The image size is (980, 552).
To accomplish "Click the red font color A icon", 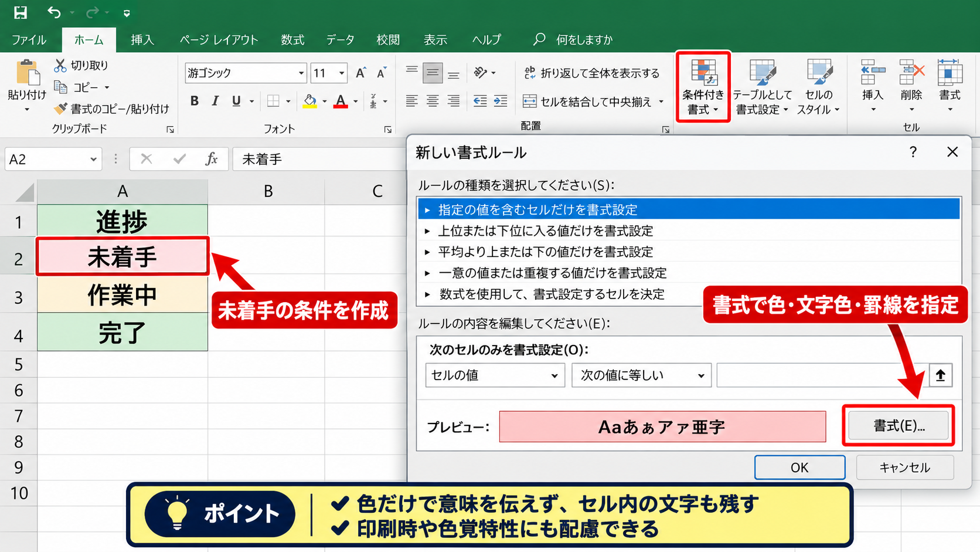I will pos(341,101).
